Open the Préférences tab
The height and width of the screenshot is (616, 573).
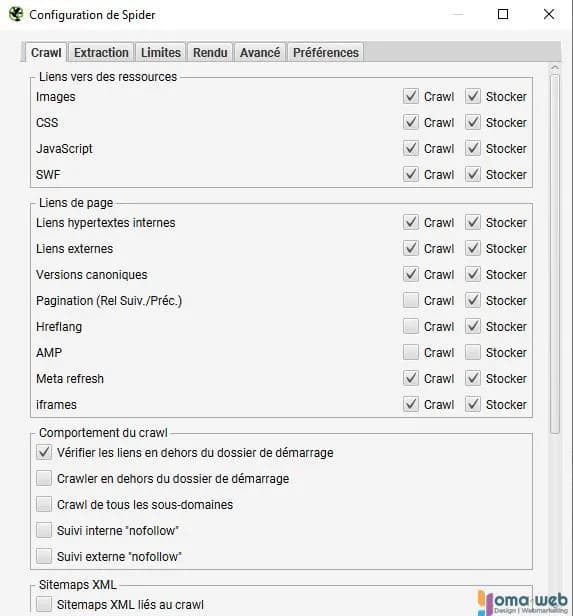point(326,52)
